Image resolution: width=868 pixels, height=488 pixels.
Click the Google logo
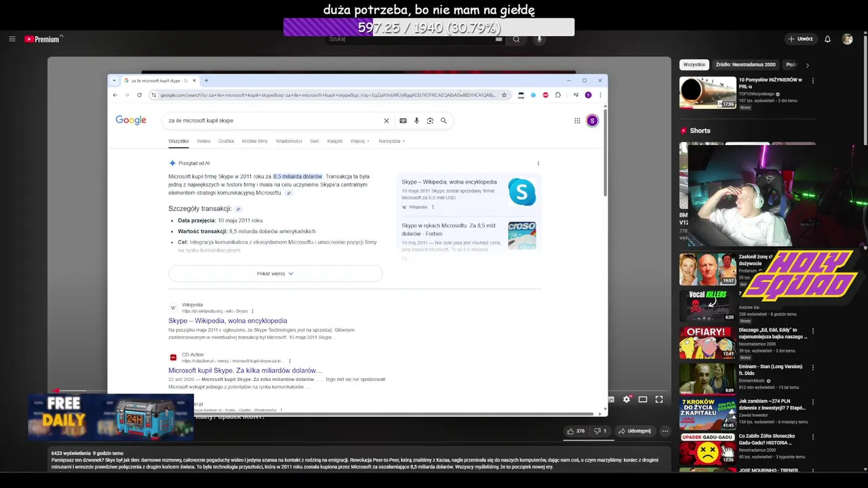(x=131, y=120)
